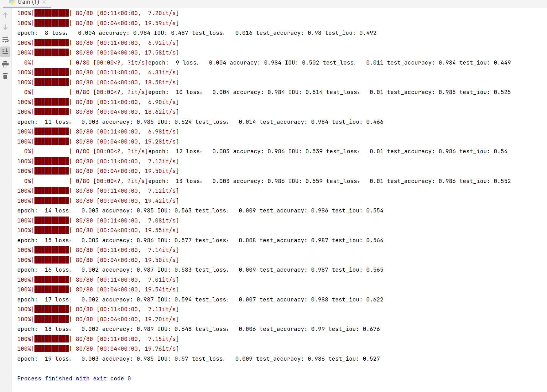Click the 19.55it/s progress line
The image size is (547, 392).
pos(98,230)
